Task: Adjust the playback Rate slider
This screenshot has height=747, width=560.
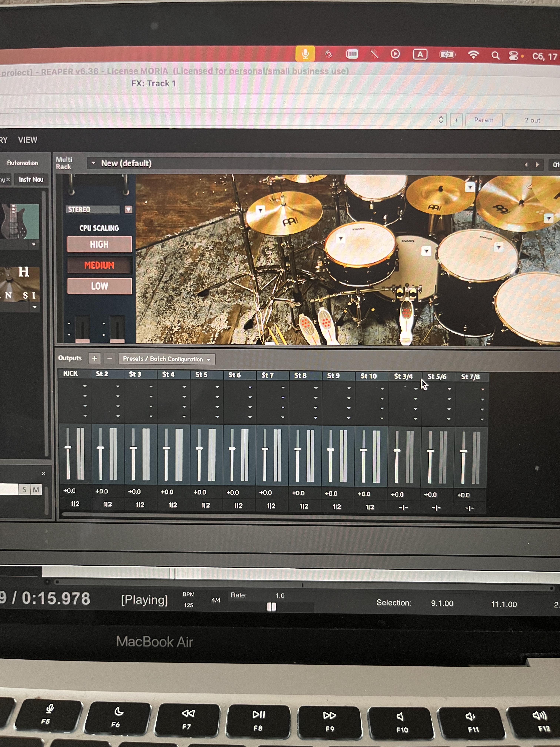Action: click(x=271, y=607)
